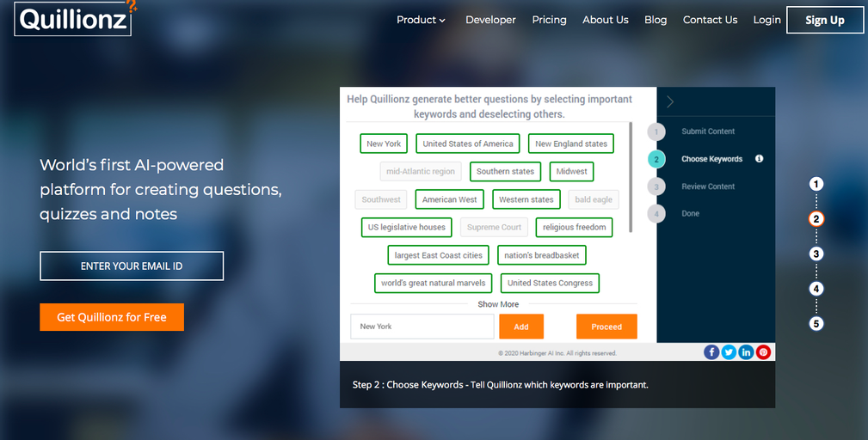Image resolution: width=868 pixels, height=440 pixels.
Task: Deselect the New York keyword
Action: pos(384,144)
